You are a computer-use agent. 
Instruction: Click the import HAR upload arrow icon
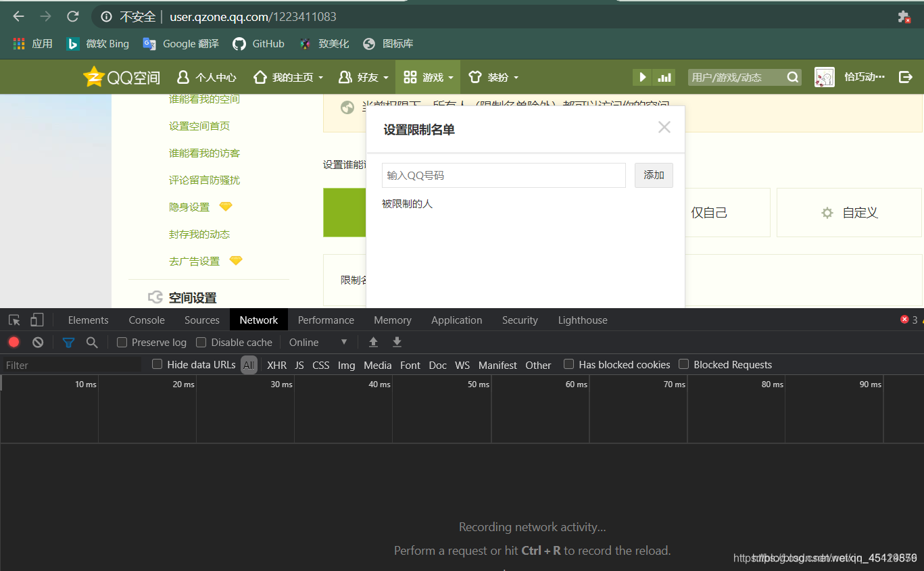click(373, 342)
